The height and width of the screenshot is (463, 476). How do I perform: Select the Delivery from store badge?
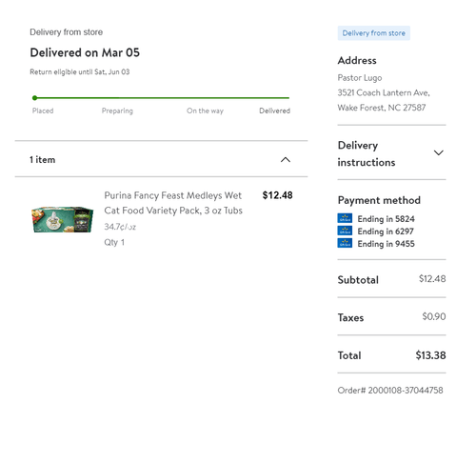[x=373, y=33]
